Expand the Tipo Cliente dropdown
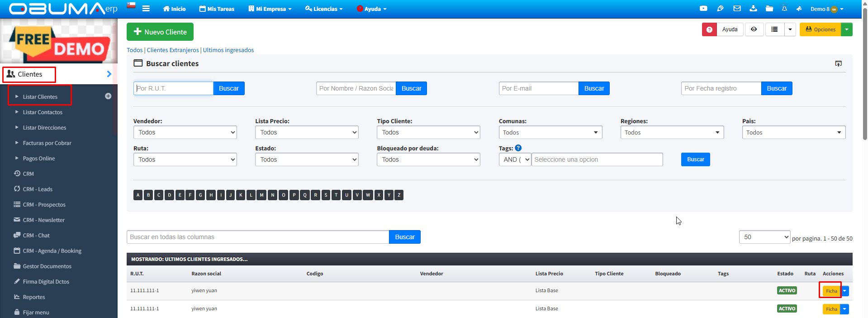This screenshot has height=318, width=868. (x=428, y=132)
